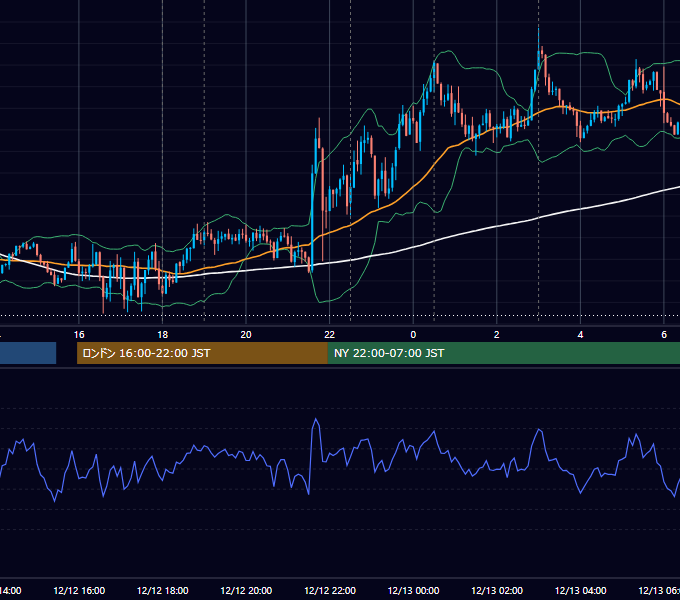Click the '12/12 18:00' date label
Screen dimensions: 680x600
(x=163, y=590)
